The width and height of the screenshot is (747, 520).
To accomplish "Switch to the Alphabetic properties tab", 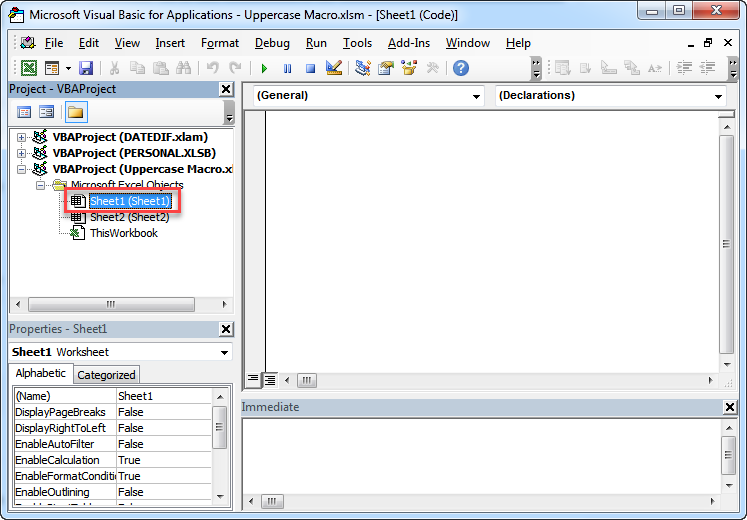I will click(41, 373).
